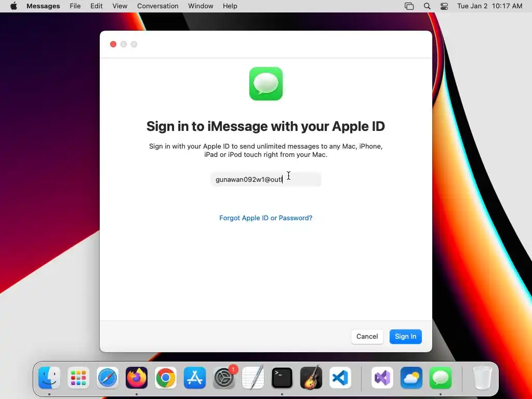The height and width of the screenshot is (399, 532).
Task: Open the Edit menu
Action: (96, 6)
